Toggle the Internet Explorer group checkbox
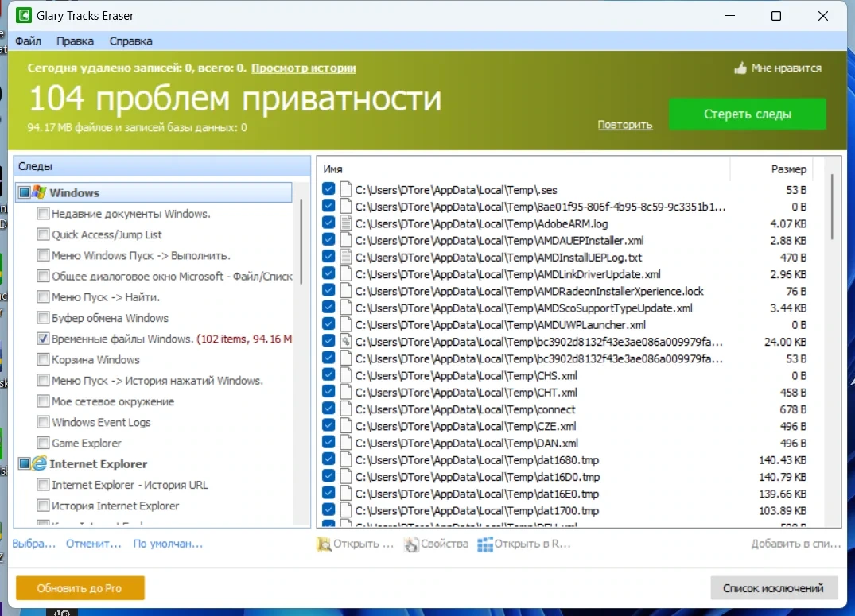The image size is (855, 616). (25, 463)
